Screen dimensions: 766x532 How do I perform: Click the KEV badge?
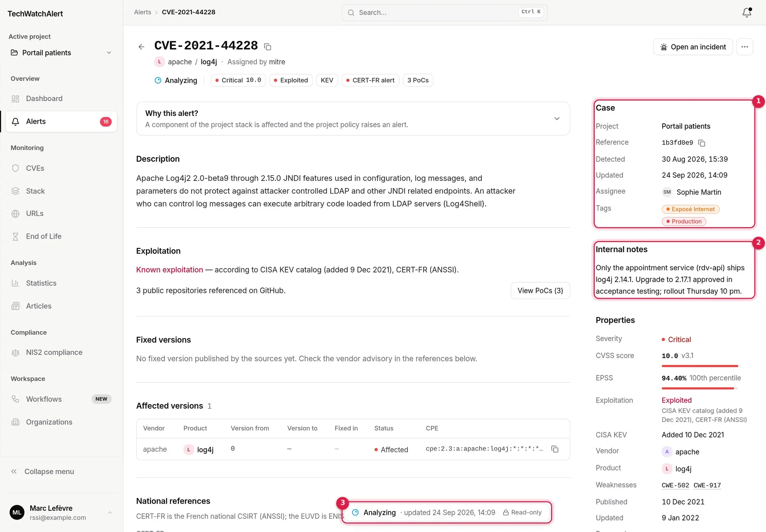(327, 80)
